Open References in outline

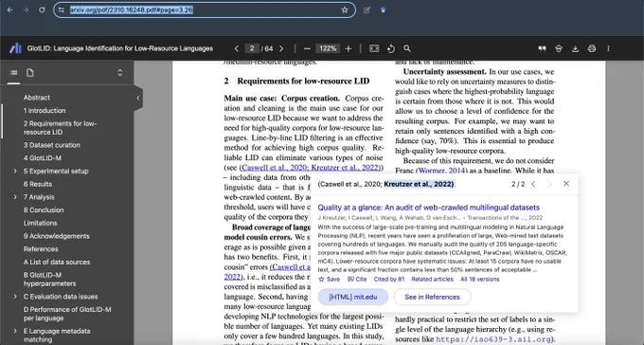pyautogui.click(x=41, y=248)
